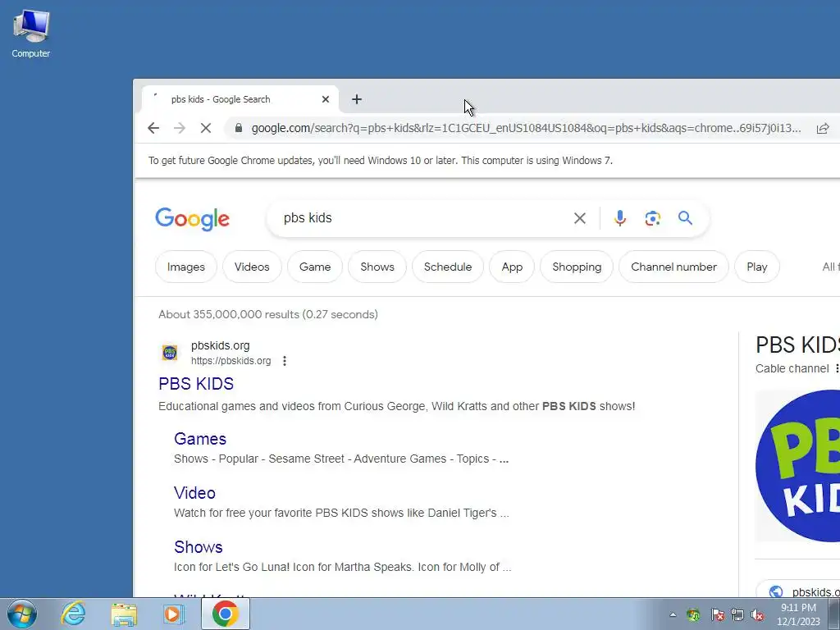Select the Computer desktop icon
The height and width of the screenshot is (630, 840).
click(31, 33)
